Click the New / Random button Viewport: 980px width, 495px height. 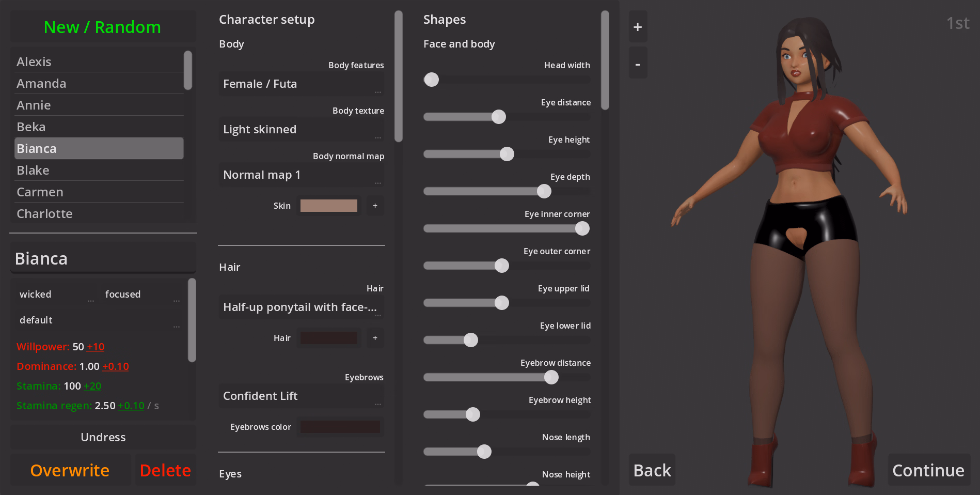point(102,27)
